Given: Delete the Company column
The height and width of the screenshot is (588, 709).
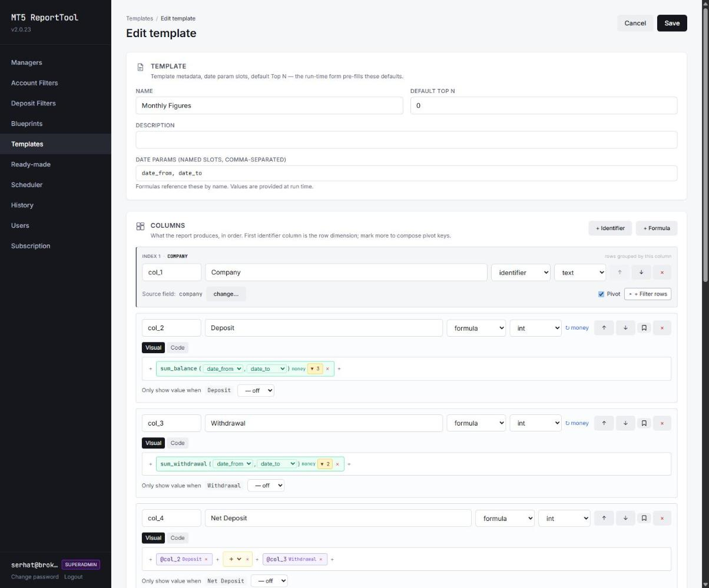Looking at the screenshot, I should coord(662,273).
